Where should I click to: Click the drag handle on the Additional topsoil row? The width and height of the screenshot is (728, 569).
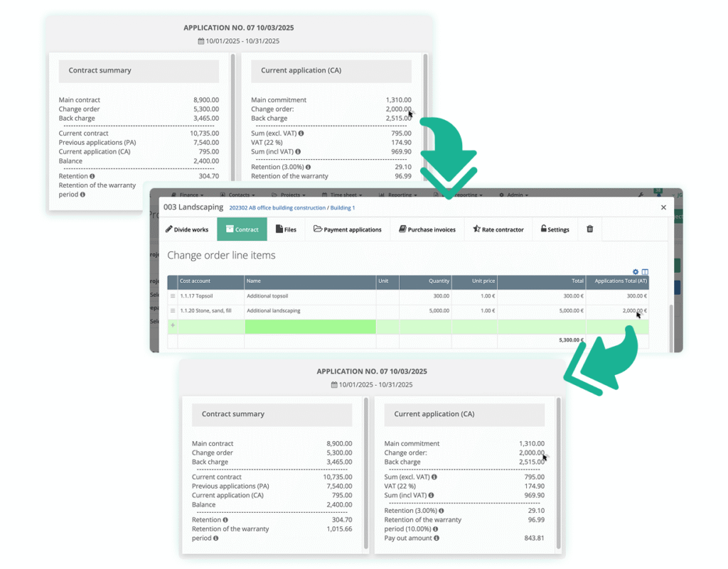pyautogui.click(x=173, y=296)
